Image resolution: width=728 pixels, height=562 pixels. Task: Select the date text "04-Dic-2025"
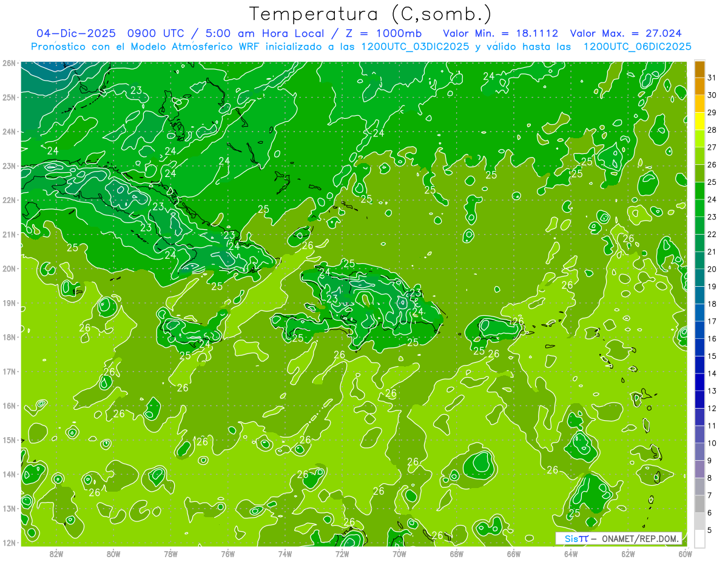point(77,33)
